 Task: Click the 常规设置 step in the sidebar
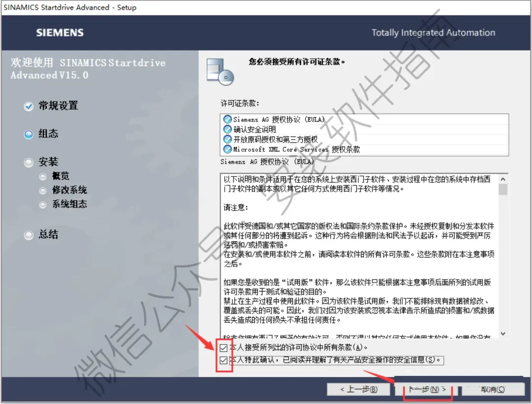click(x=58, y=106)
